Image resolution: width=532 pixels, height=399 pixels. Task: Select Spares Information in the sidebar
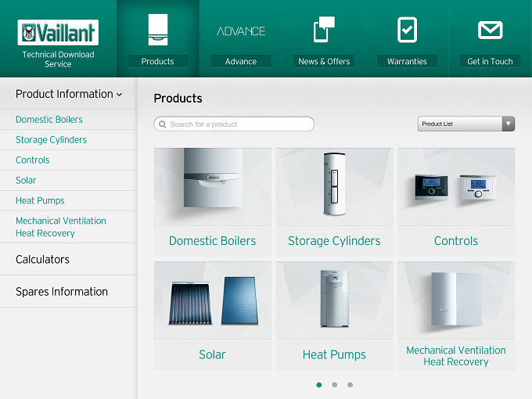coord(62,292)
